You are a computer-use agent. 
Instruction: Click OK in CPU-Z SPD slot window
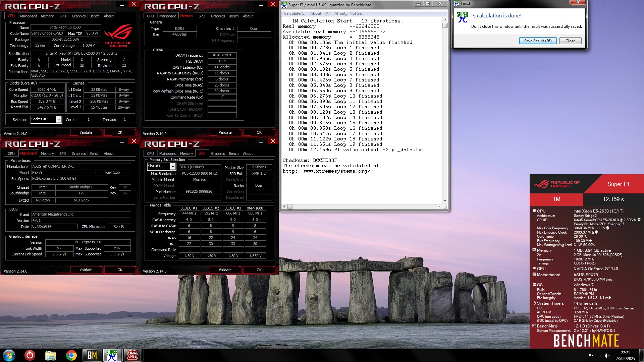(259, 270)
